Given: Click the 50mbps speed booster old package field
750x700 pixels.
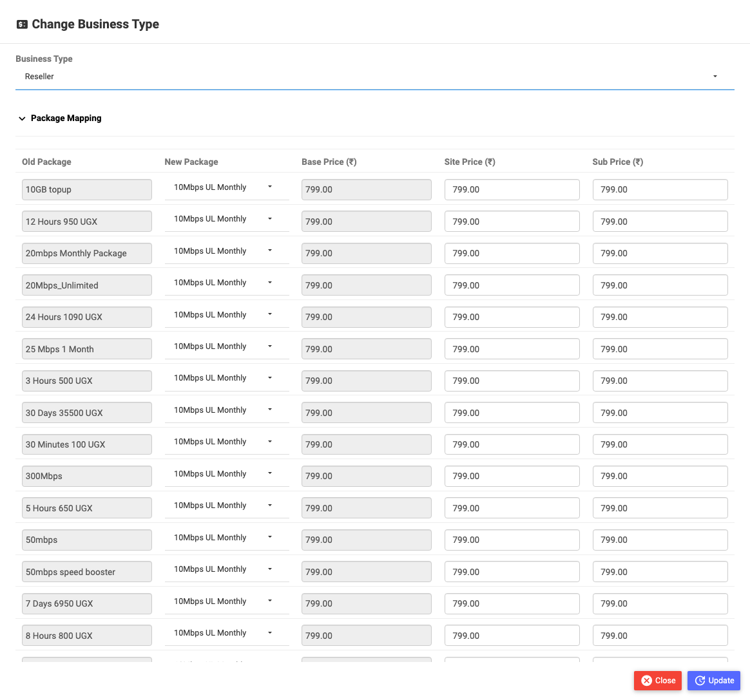Looking at the screenshot, I should 86,572.
